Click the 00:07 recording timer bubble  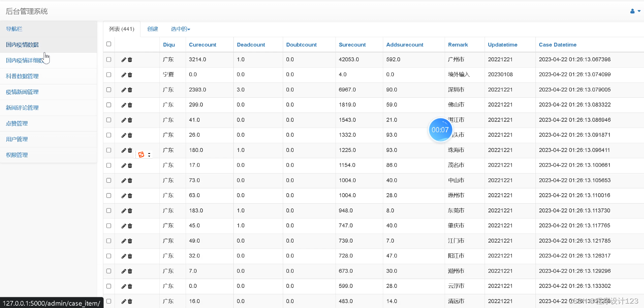(x=440, y=130)
